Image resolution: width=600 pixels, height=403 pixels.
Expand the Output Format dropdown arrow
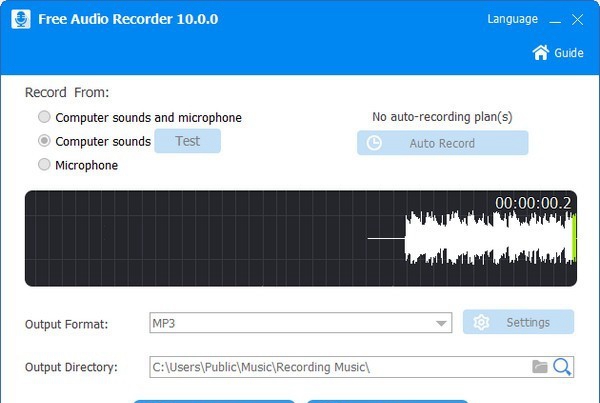(441, 323)
